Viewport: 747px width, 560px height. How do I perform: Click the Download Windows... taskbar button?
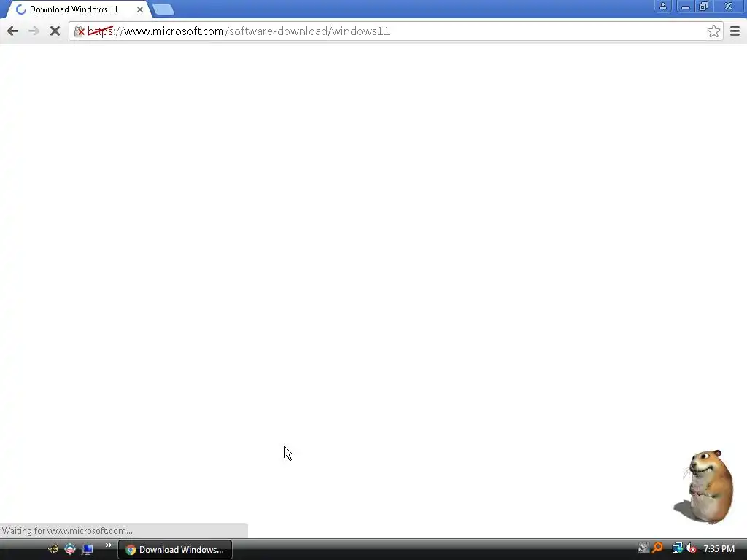click(175, 550)
